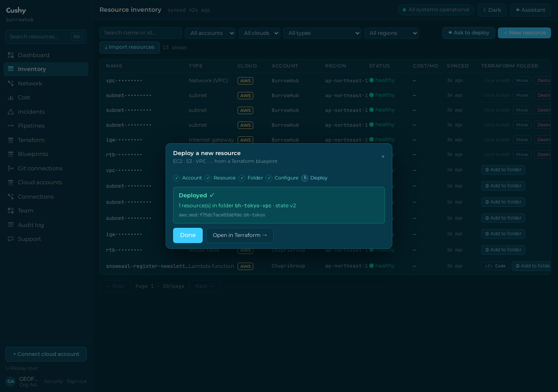The image size is (558, 392).
Task: Open Support chat icon
Action: click(x=10, y=239)
